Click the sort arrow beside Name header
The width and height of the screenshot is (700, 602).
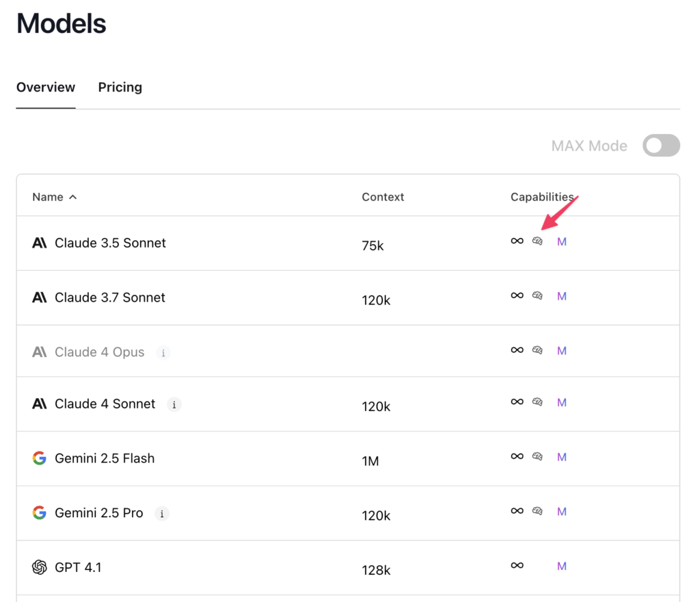point(72,197)
